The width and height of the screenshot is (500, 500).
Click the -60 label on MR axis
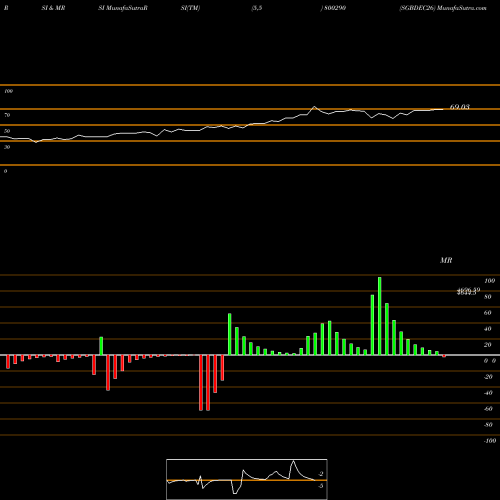[488, 409]
